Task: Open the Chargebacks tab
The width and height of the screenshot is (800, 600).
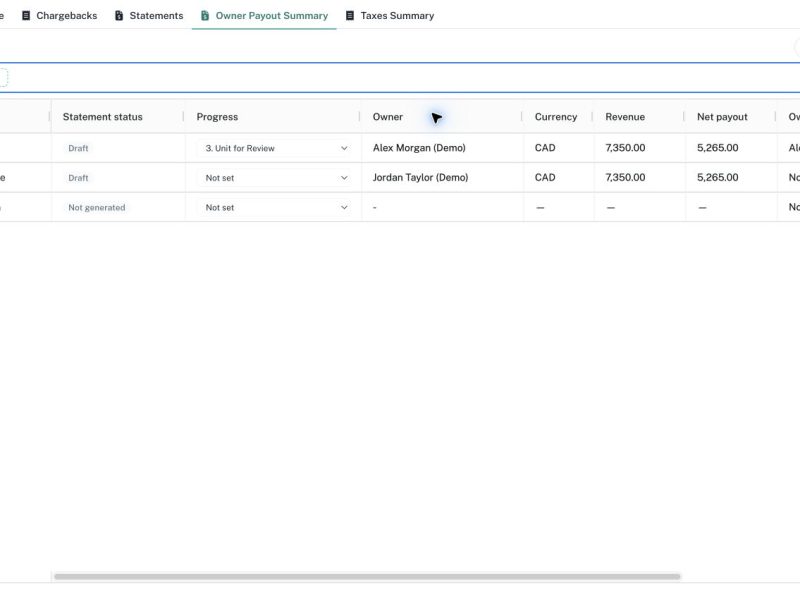Action: [x=59, y=16]
